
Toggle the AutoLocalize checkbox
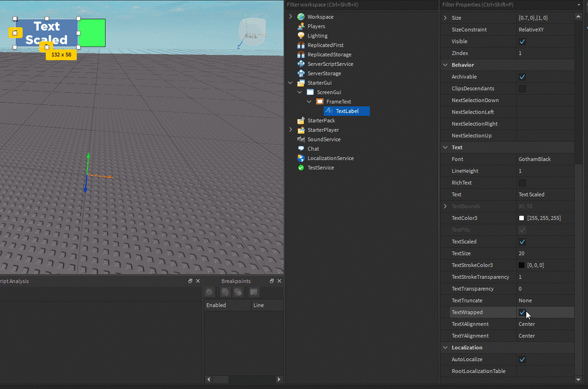pos(522,359)
